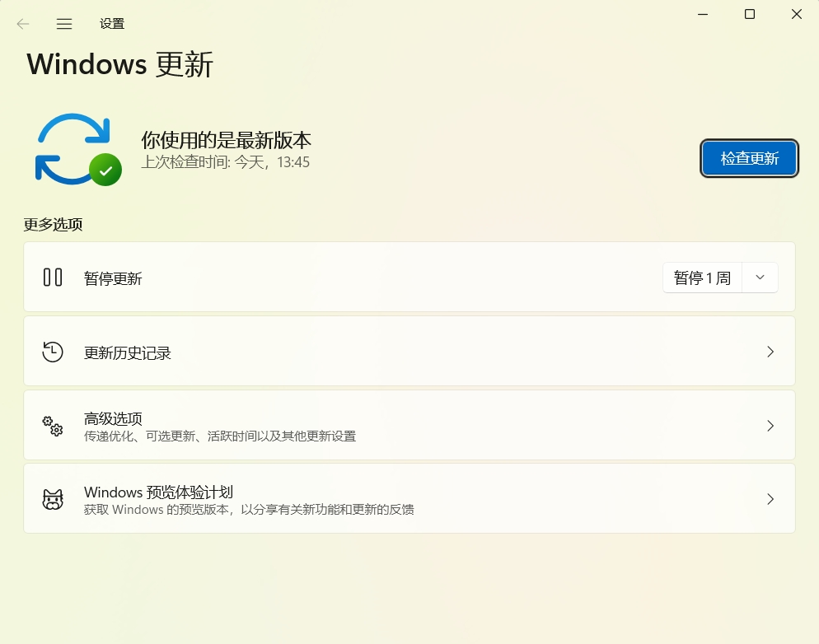This screenshot has height=644, width=819.
Task: Click the 设置 window title
Action: tap(112, 24)
